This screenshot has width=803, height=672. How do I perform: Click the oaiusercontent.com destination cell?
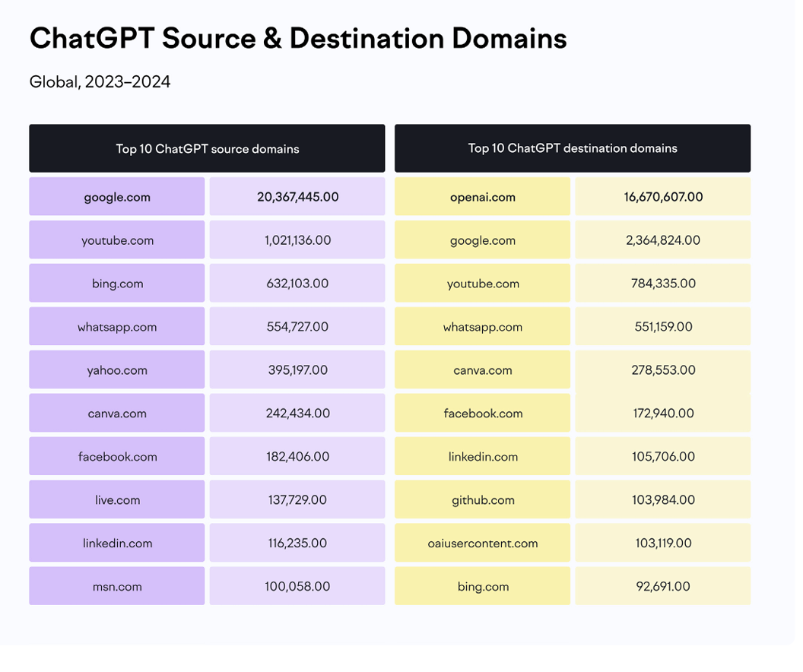[x=482, y=543]
